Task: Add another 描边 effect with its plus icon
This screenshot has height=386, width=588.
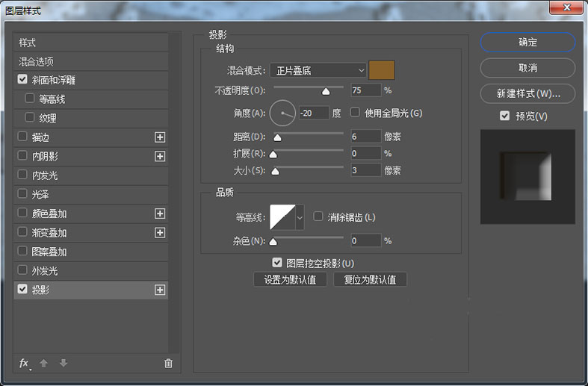Action: click(160, 137)
